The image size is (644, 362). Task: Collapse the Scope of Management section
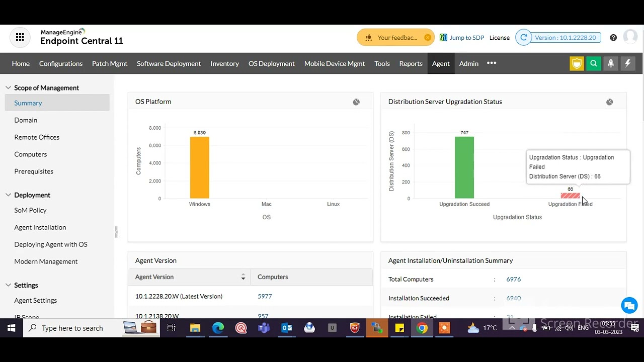coord(8,87)
